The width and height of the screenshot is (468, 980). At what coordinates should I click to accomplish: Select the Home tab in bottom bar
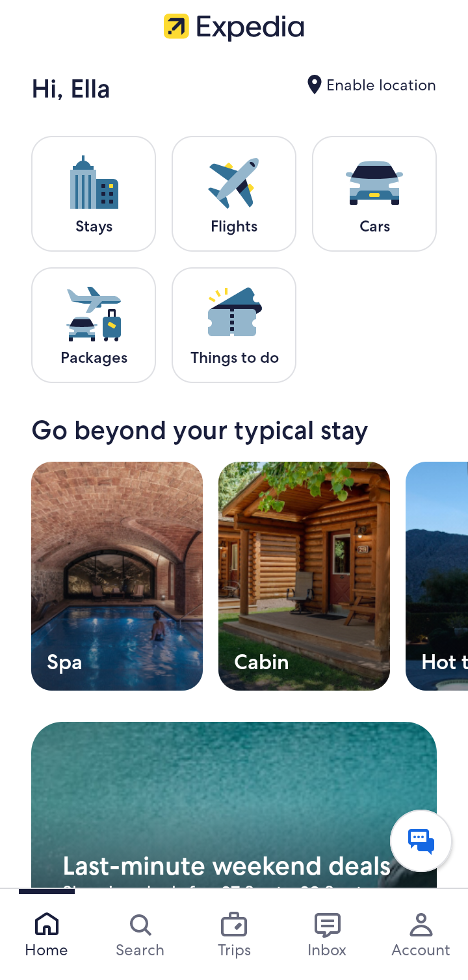click(x=46, y=935)
